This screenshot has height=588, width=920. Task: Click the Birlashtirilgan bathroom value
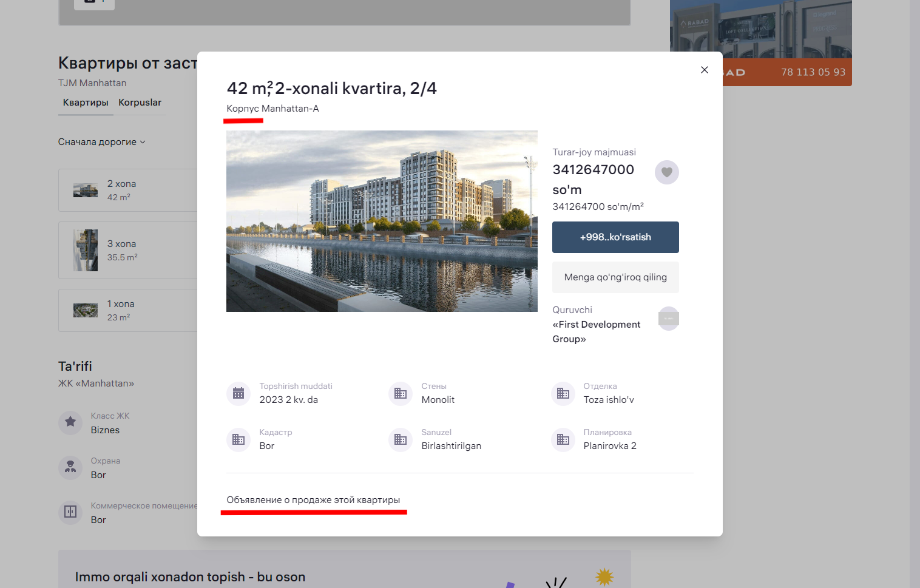tap(452, 446)
